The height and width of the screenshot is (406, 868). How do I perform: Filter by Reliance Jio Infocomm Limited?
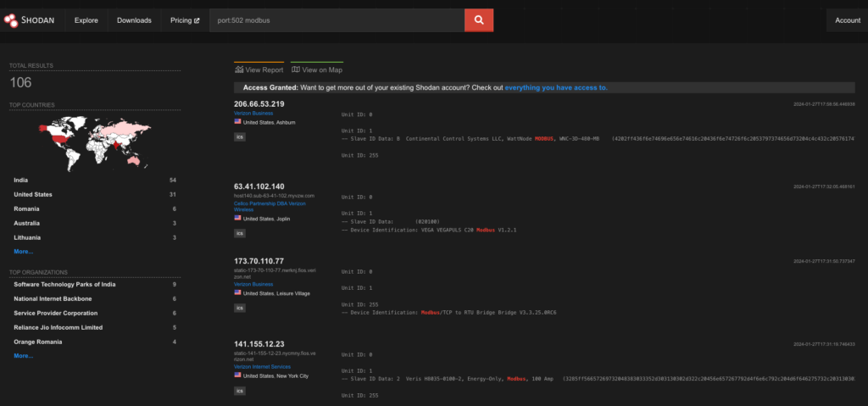tap(58, 327)
